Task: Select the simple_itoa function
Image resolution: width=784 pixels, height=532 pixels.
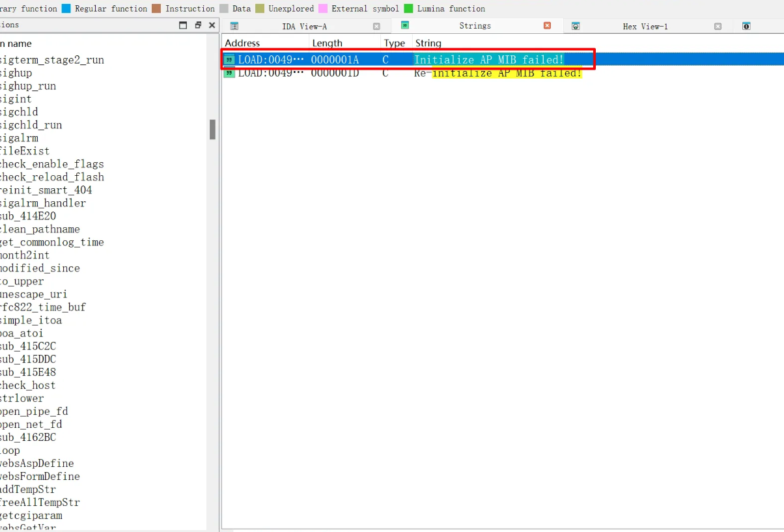Action: tap(31, 320)
